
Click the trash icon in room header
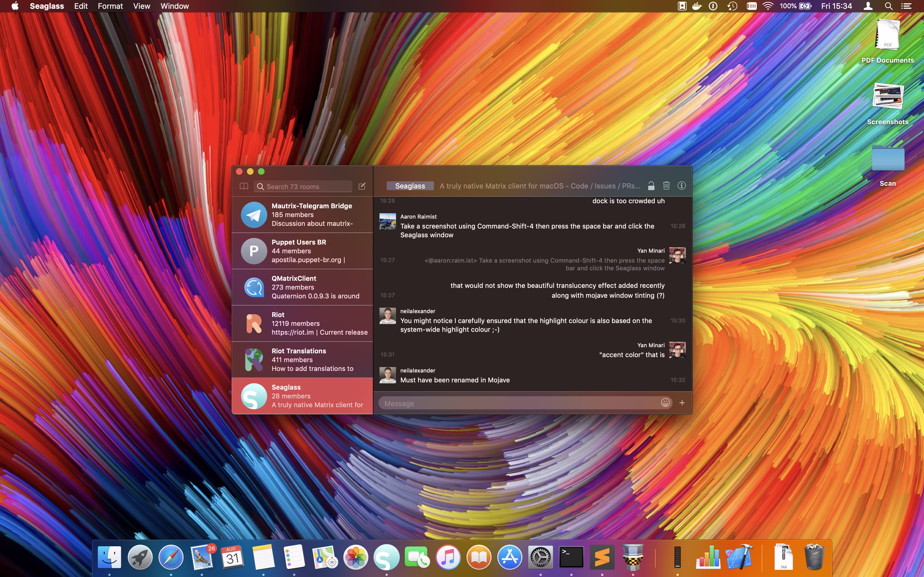coord(666,185)
